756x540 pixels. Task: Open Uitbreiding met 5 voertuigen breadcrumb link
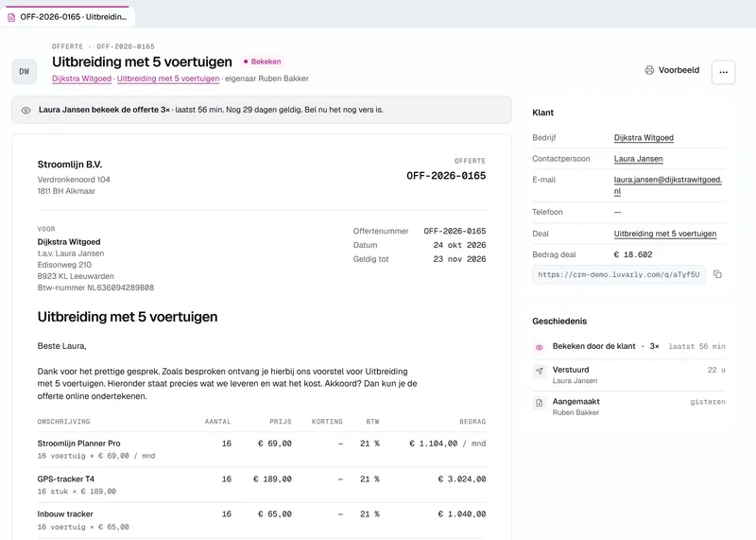coord(168,78)
